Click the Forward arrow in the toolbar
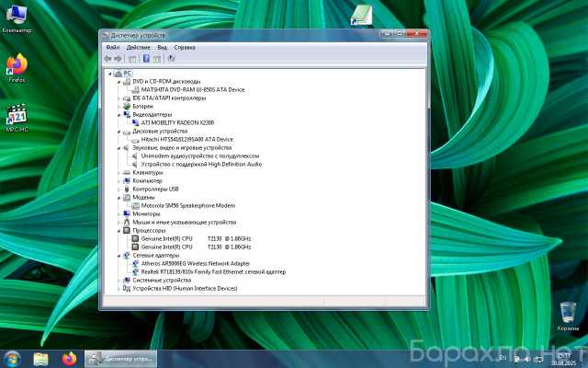The height and width of the screenshot is (368, 588). click(118, 59)
